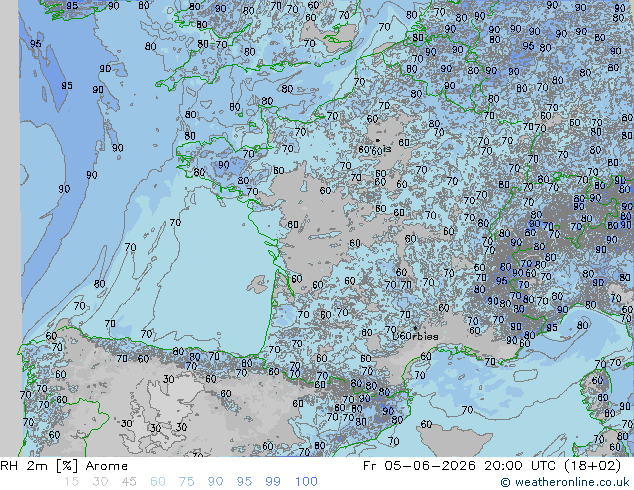The image size is (634, 490).
Task: Click the light blue 60 legend value
Action: tap(158, 482)
